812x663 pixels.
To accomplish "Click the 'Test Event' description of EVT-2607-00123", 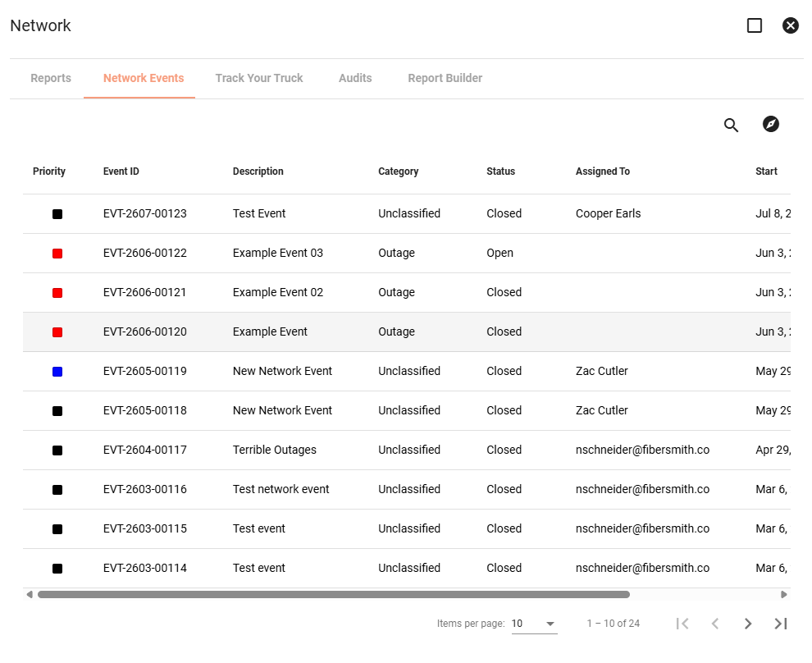I will [x=259, y=213].
